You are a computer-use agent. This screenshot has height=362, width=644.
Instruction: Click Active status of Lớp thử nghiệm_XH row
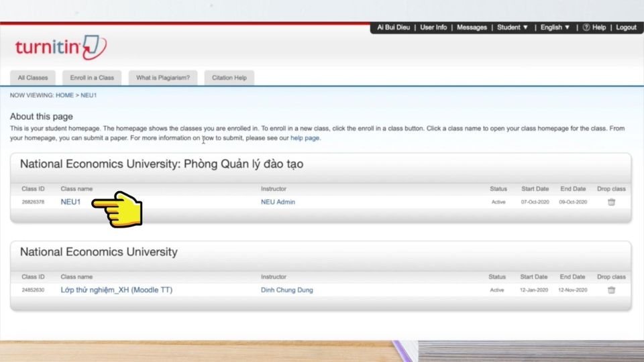[x=497, y=290]
